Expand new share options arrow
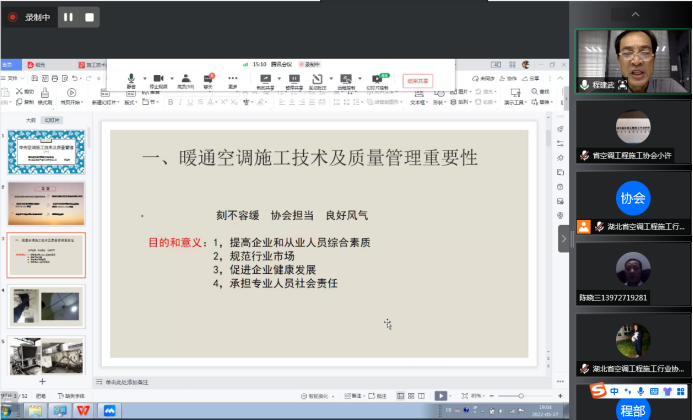693x420 pixels. pyautogui.click(x=279, y=79)
